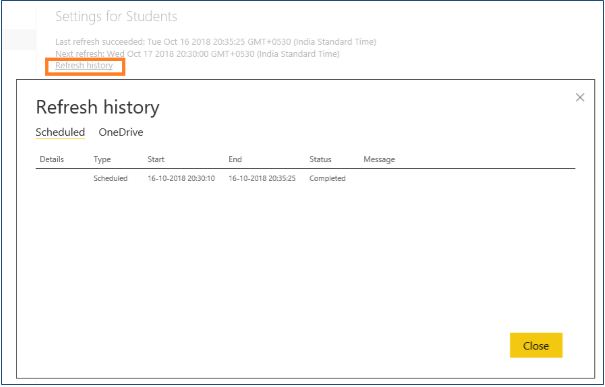605x387 pixels.
Task: Click the Message column header
Action: 379,159
